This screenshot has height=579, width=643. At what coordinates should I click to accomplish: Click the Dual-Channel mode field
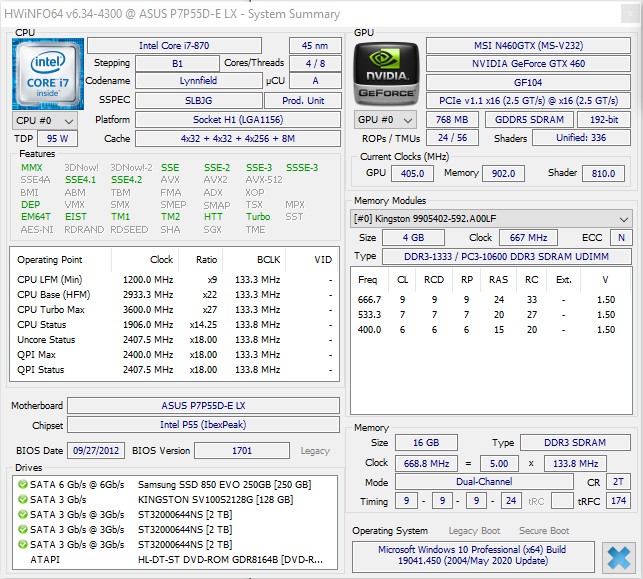[484, 482]
